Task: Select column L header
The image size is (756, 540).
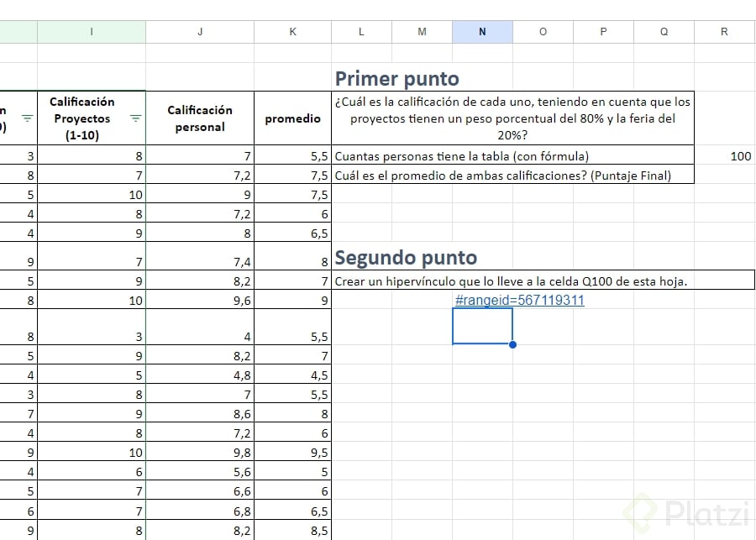Action: (x=361, y=32)
